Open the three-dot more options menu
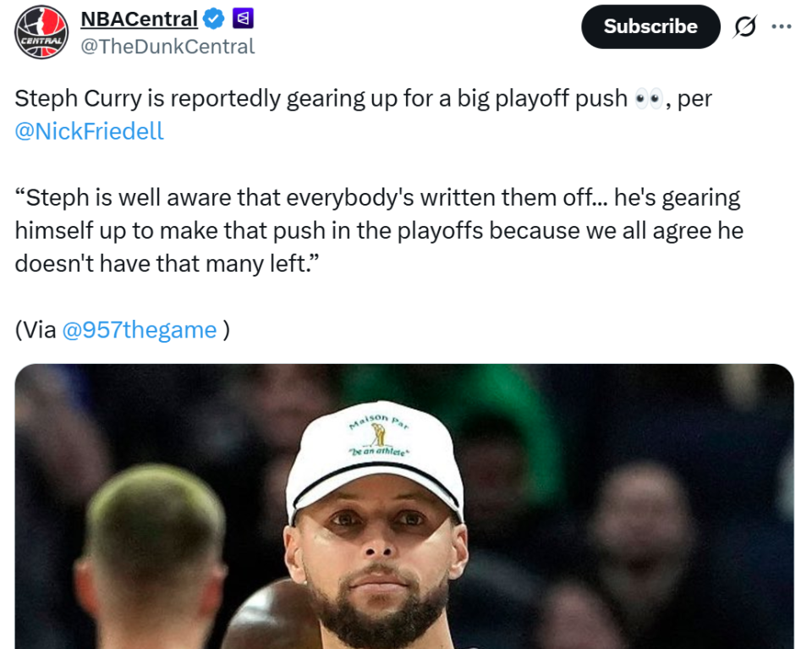Image resolution: width=812 pixels, height=649 pixels. 782,26
